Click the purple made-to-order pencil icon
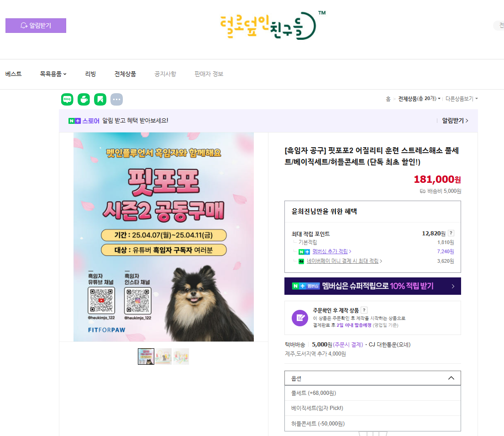 pyautogui.click(x=300, y=318)
